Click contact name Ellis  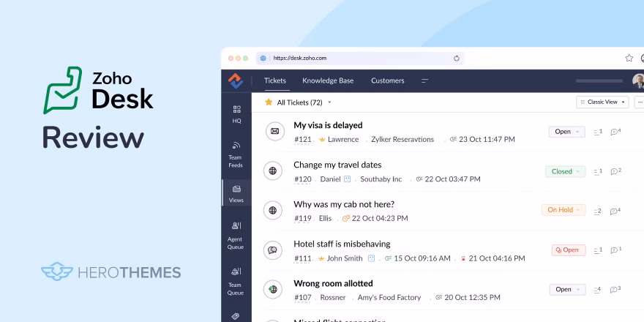point(325,219)
